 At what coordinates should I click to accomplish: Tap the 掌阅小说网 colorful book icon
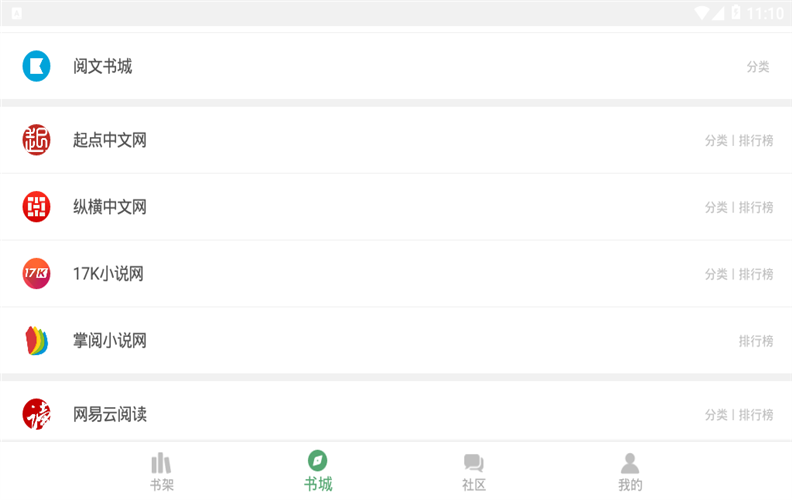coord(36,340)
